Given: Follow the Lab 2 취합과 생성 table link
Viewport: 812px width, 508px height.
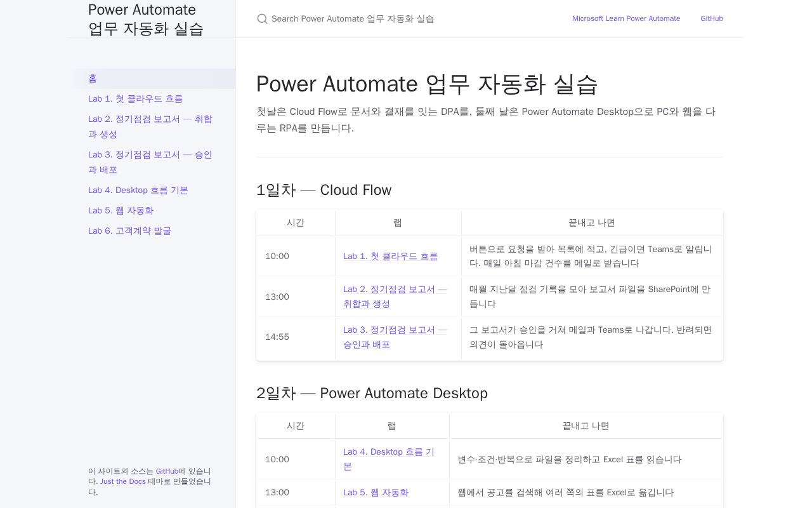Looking at the screenshot, I should click(395, 297).
